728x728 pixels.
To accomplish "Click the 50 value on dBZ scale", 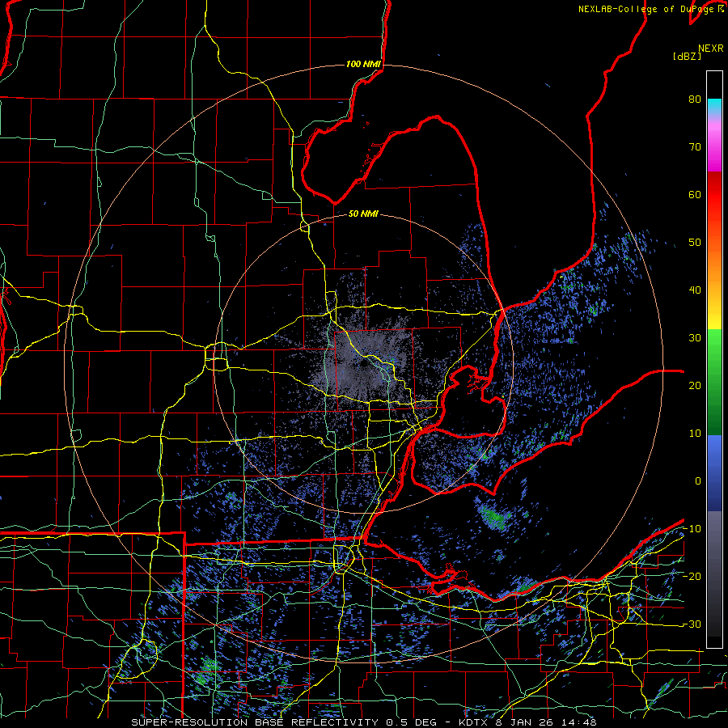I will [695, 243].
